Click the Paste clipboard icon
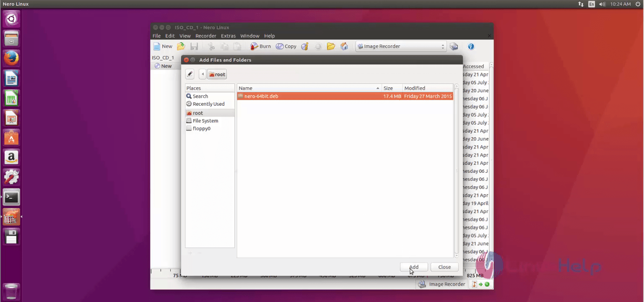644x302 pixels. (237, 47)
